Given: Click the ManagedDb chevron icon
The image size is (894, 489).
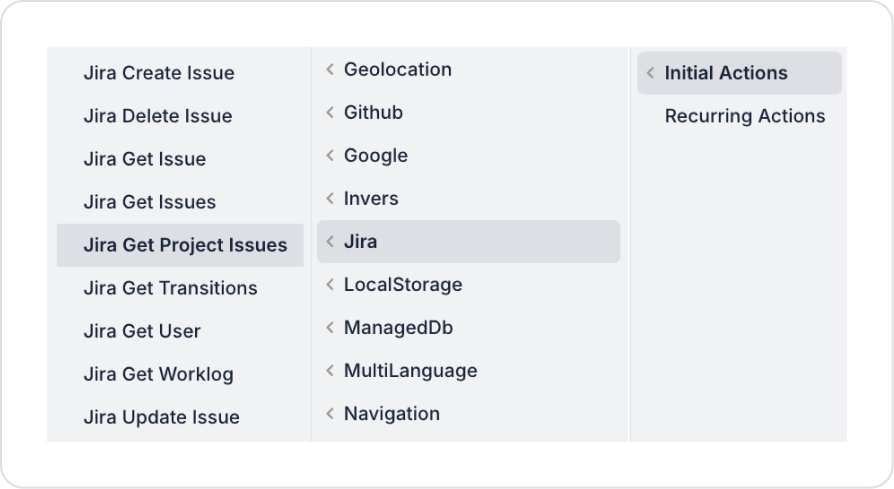Looking at the screenshot, I should 330,328.
